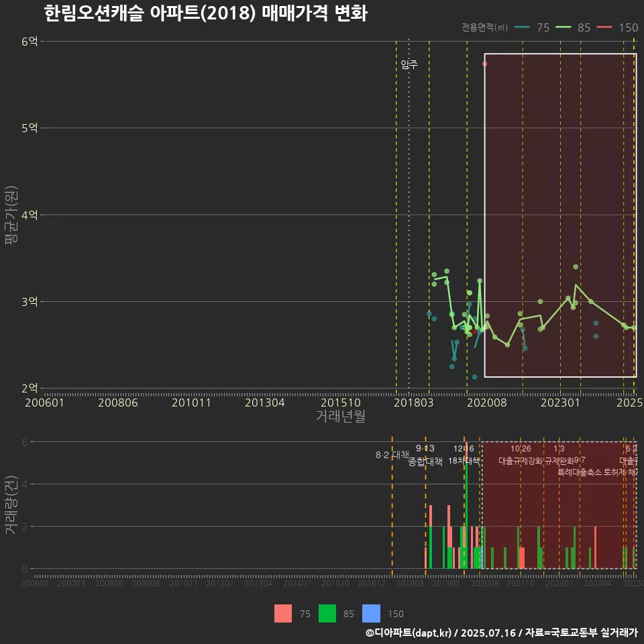The width and height of the screenshot is (644, 644).
Task: Click the 전용면적(㎡) legend heading
Action: tap(484, 27)
